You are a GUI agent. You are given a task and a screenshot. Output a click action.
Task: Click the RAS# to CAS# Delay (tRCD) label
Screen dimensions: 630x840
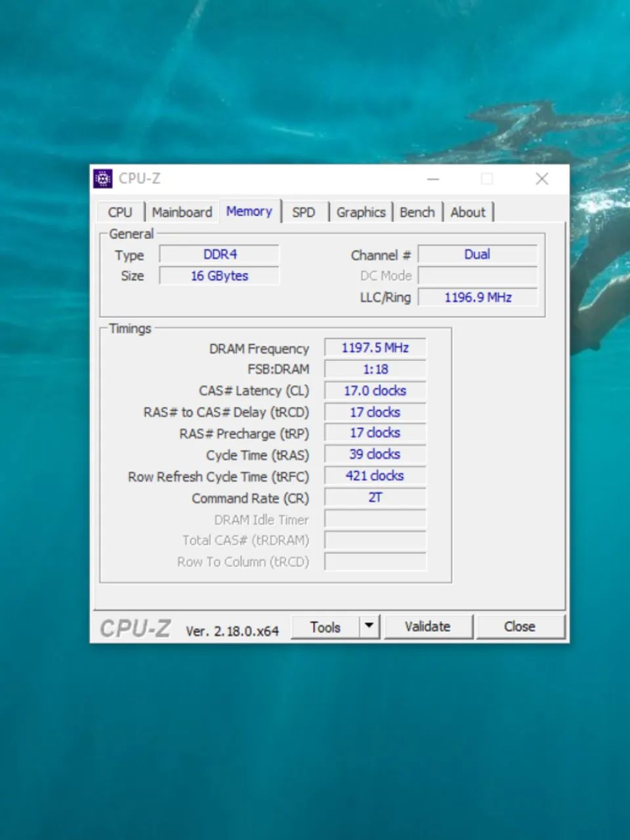[x=226, y=413]
